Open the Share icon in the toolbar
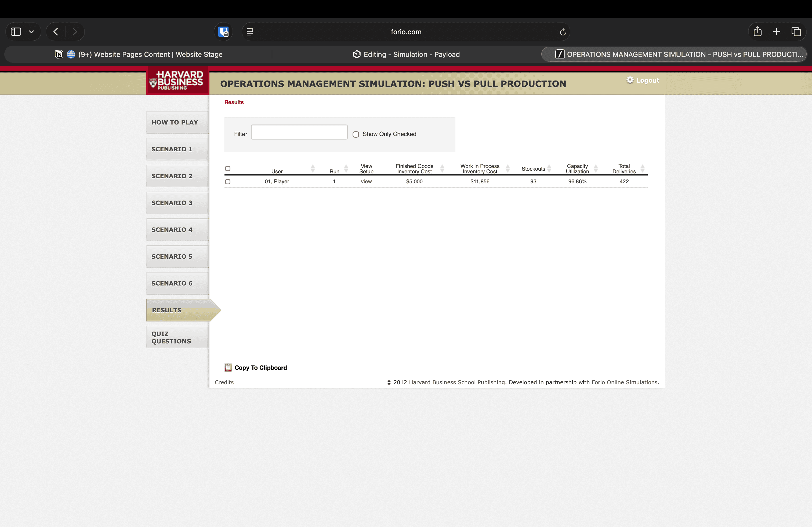This screenshot has width=812, height=527. [x=757, y=32]
